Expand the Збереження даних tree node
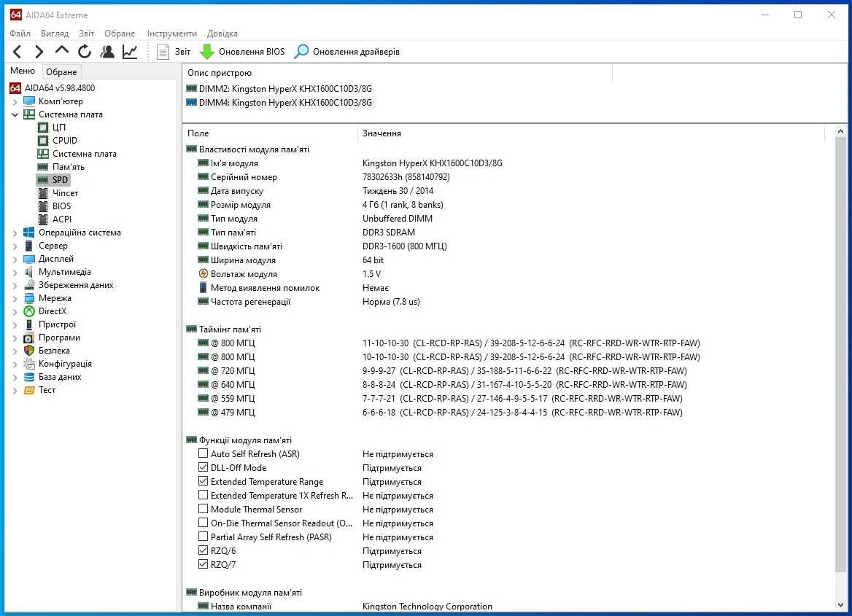Screen dimensions: 852x616 click(x=15, y=285)
